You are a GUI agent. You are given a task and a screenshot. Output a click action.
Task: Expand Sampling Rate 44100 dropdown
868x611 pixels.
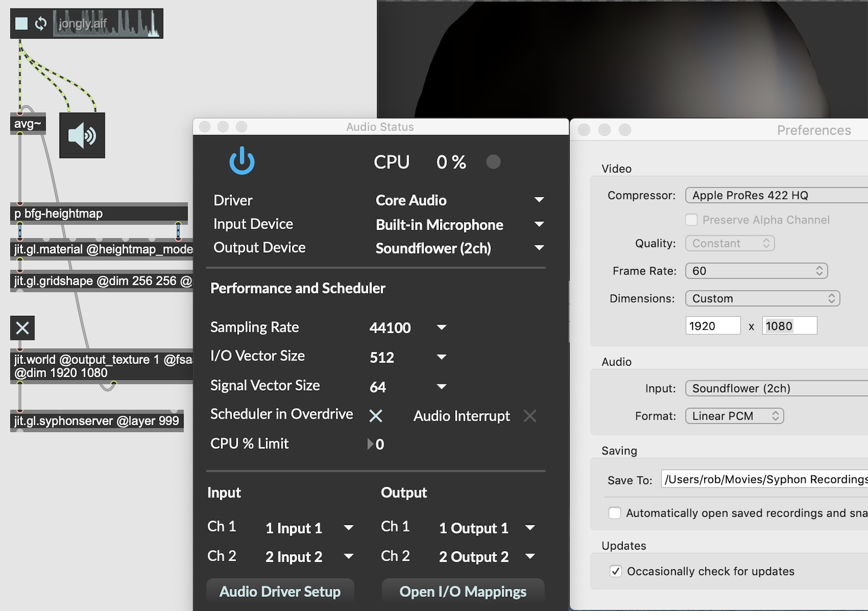408,327
